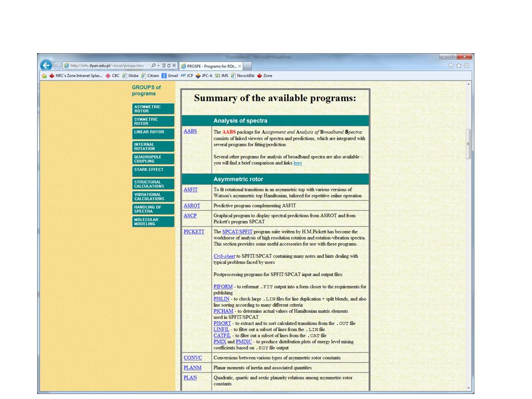Viewport: 532px width, 399px height.
Task: Click the scrollbar up arrow
Action: [x=469, y=84]
